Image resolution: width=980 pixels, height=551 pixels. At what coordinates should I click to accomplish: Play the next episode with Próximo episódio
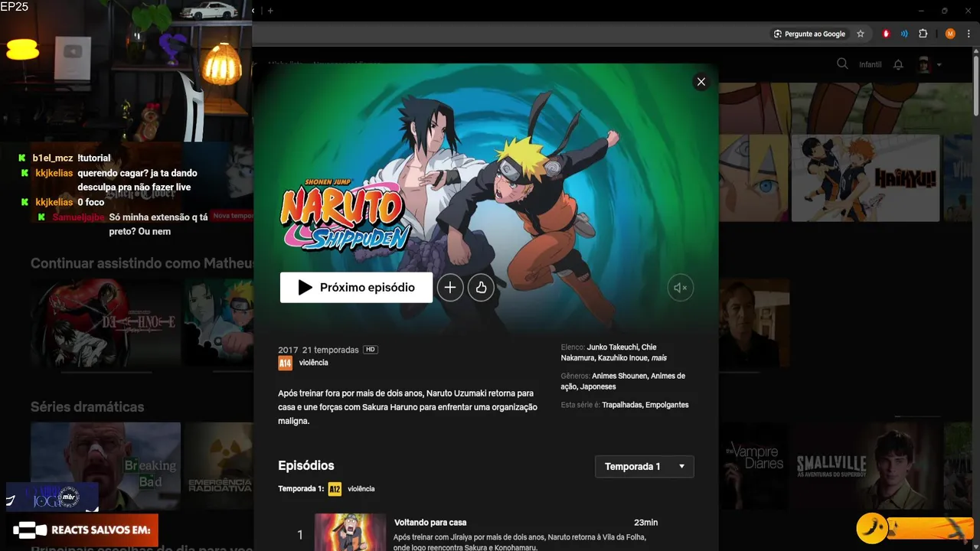click(356, 288)
